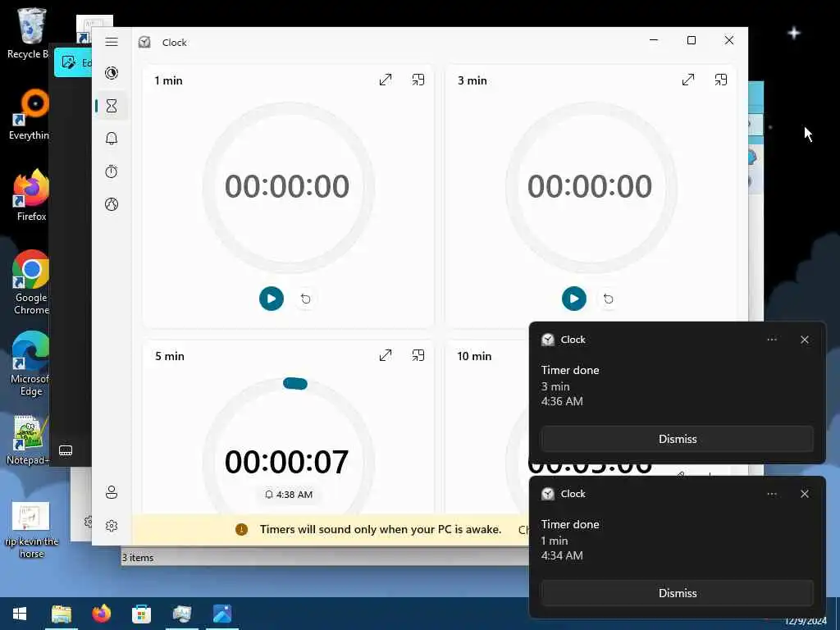This screenshot has height=630, width=840.
Task: Expand the 1 min timer to full view
Action: pyautogui.click(x=386, y=80)
